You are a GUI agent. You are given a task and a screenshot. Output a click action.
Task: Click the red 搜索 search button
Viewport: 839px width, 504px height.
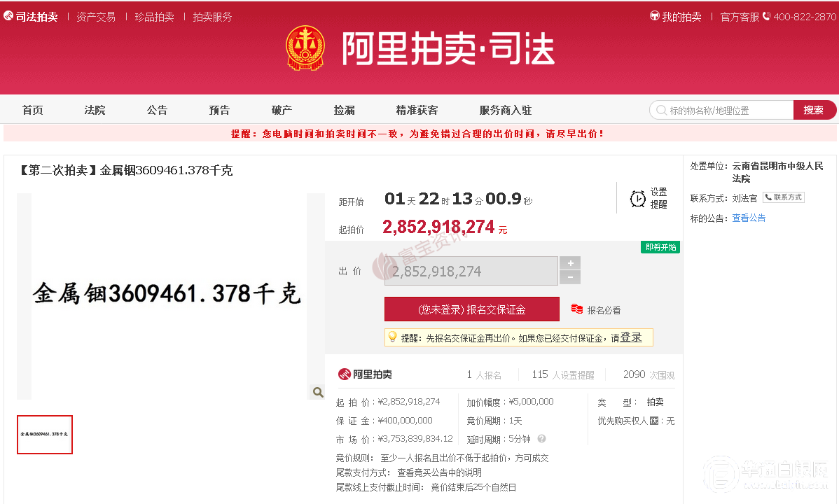(814, 110)
